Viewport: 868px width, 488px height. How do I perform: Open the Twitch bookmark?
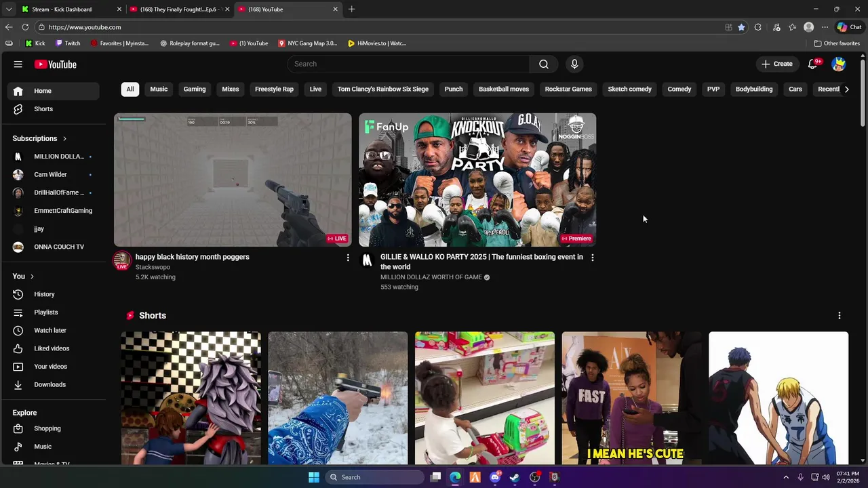(x=68, y=43)
